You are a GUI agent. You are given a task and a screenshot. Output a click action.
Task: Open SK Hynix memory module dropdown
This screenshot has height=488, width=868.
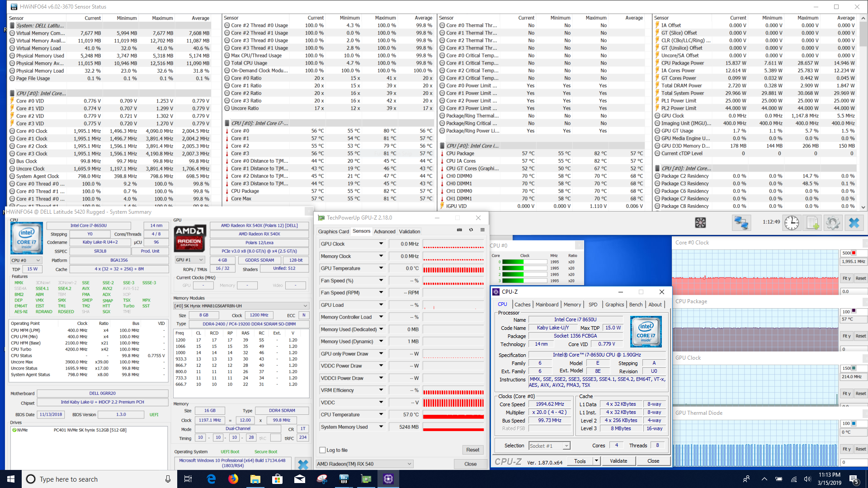coord(241,306)
